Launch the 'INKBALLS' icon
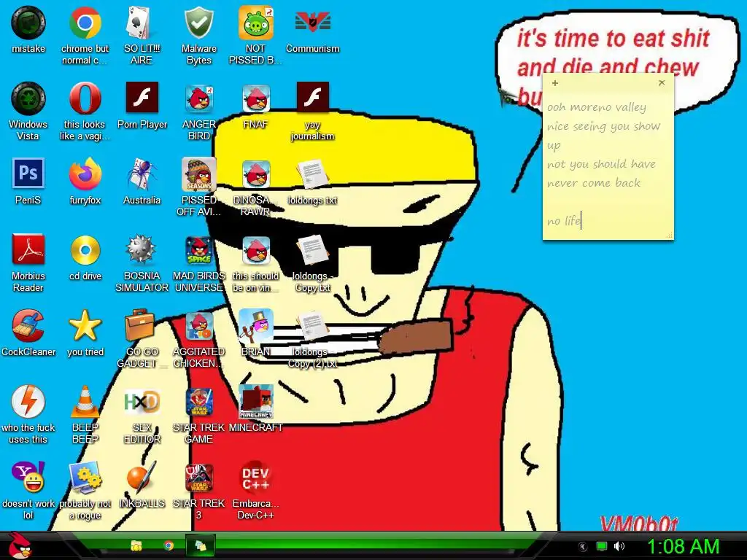This screenshot has width=747, height=560. (142, 477)
